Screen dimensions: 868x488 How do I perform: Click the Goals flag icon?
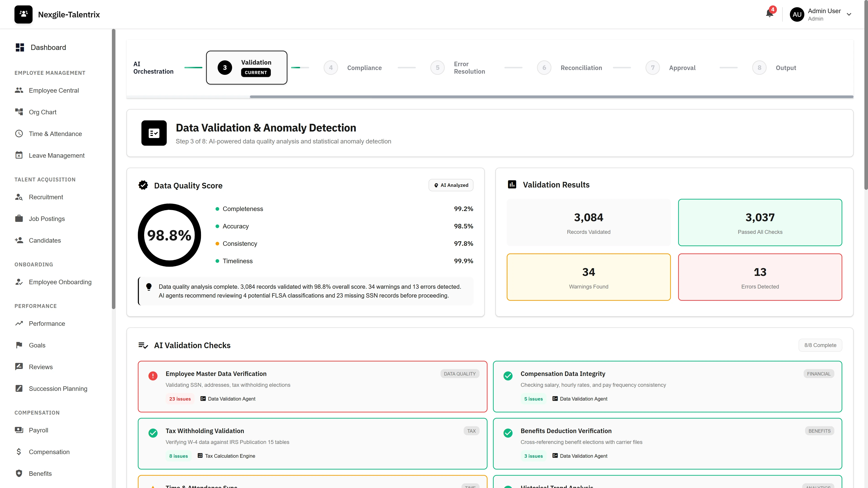pos(19,345)
